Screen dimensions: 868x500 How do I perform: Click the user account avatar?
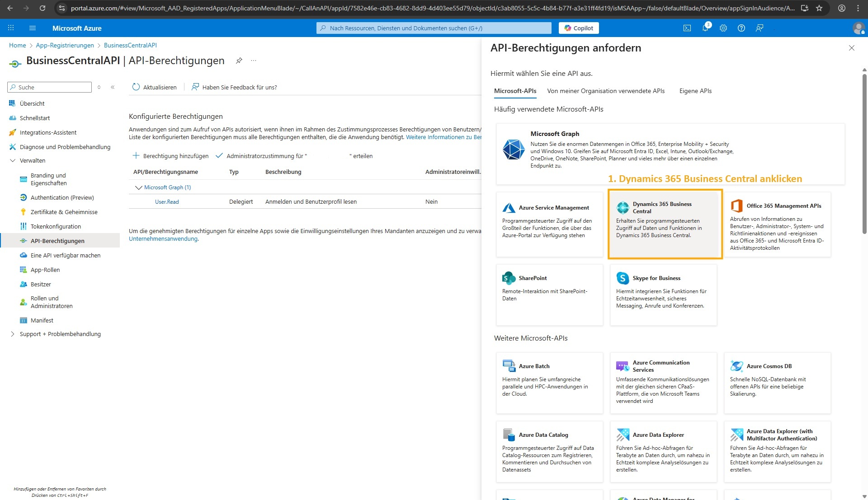click(x=859, y=28)
